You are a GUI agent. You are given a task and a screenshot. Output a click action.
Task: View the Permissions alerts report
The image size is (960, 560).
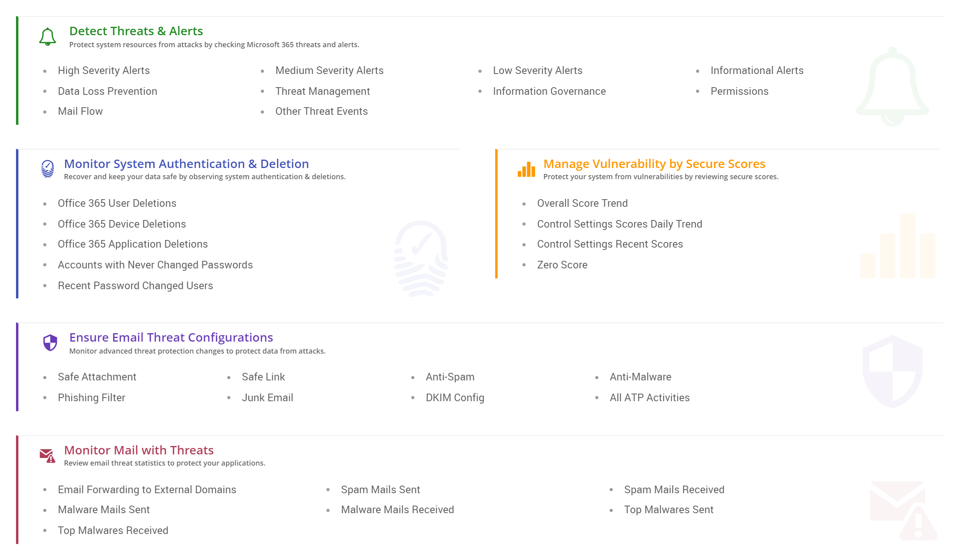[739, 91]
